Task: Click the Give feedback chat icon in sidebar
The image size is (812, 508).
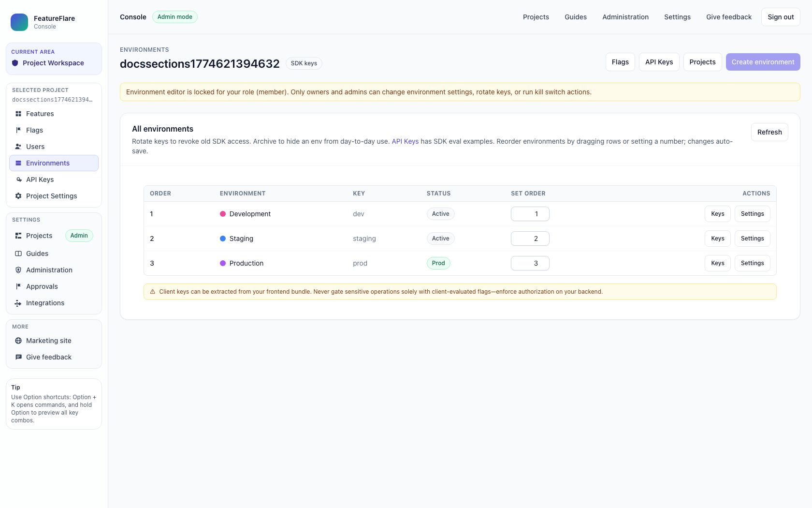Action: tap(18, 357)
